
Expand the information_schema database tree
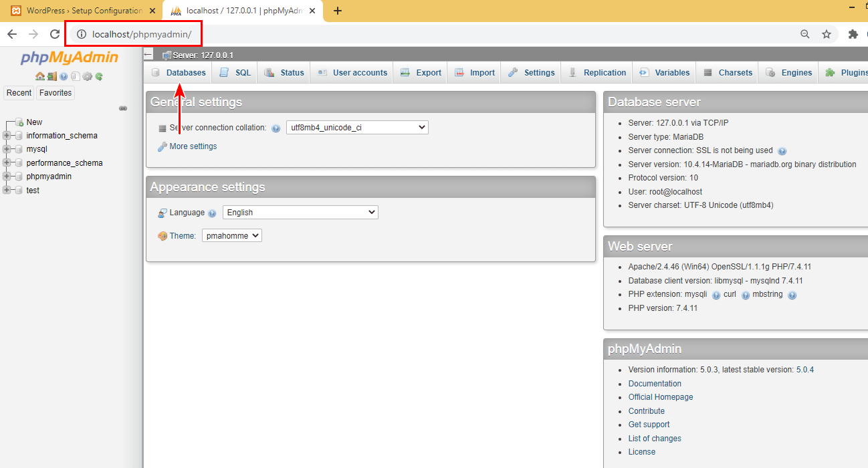pyautogui.click(x=7, y=136)
